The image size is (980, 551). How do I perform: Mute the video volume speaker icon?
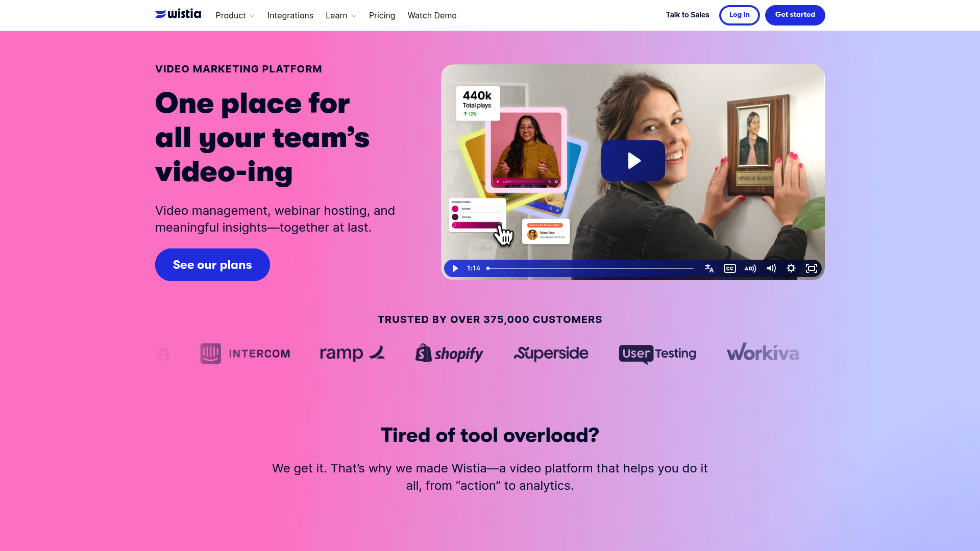771,268
